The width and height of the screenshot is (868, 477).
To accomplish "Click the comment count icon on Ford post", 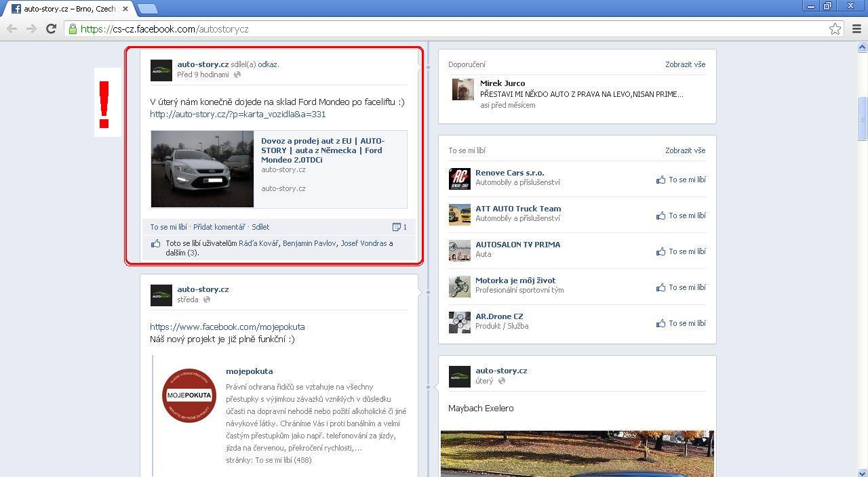I will pyautogui.click(x=397, y=227).
